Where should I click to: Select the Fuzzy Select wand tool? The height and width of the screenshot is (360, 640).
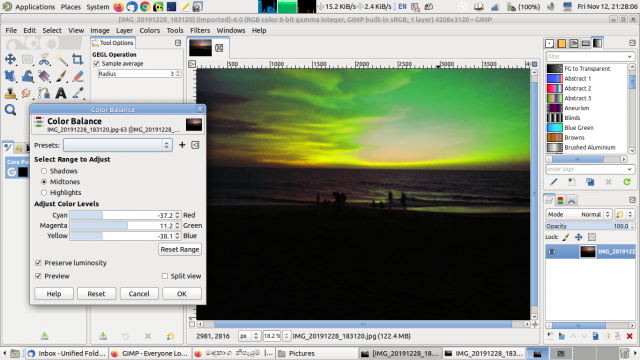coord(61,60)
